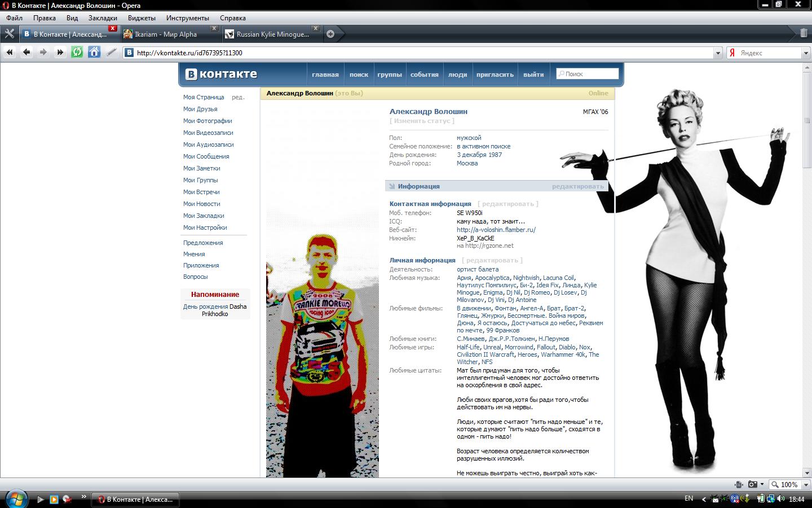Open the Opera panels wrench icon

(x=9, y=34)
